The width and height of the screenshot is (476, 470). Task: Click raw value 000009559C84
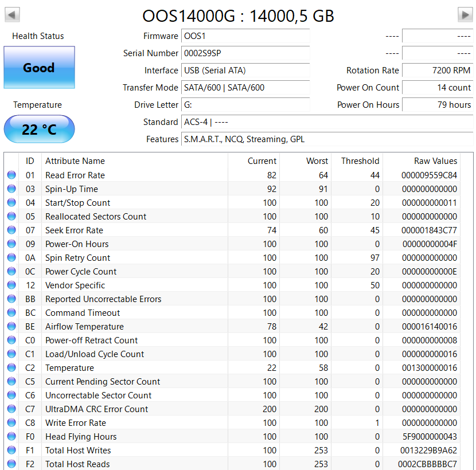point(429,175)
